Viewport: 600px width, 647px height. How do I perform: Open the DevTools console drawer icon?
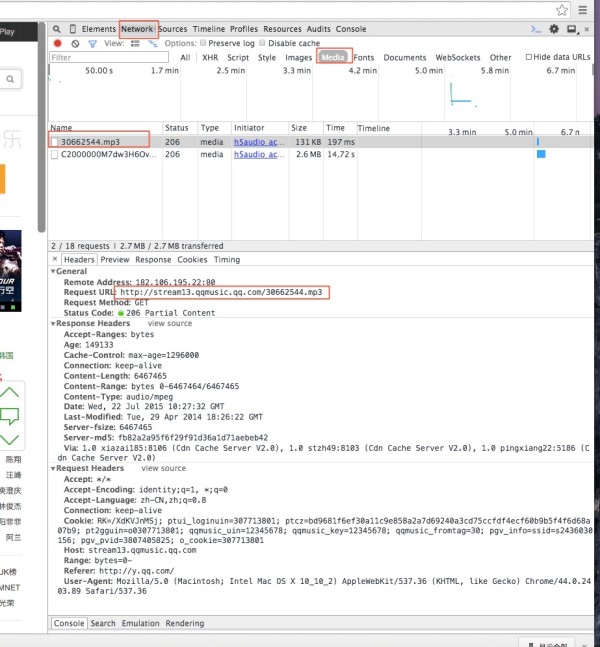click(537, 30)
